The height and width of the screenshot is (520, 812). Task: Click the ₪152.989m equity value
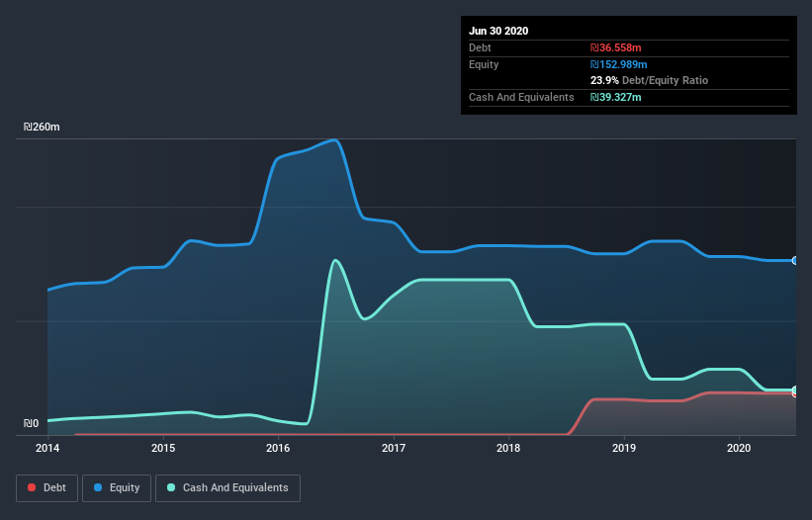pyautogui.click(x=619, y=64)
